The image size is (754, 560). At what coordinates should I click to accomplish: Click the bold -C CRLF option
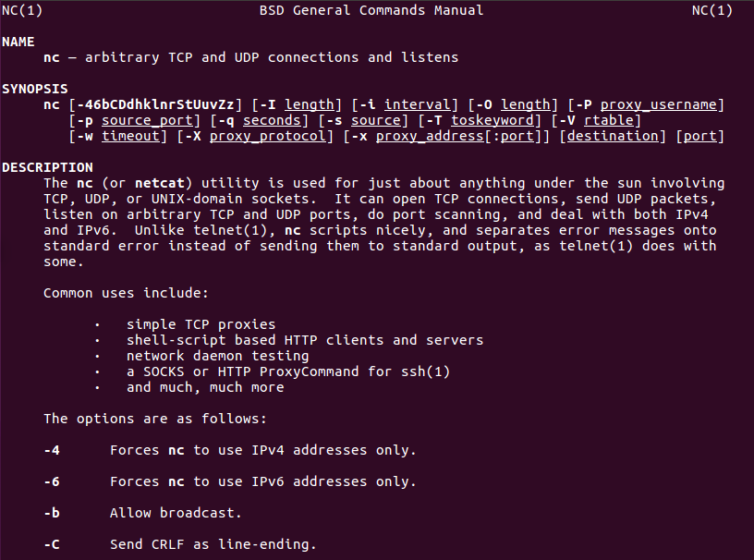point(52,544)
